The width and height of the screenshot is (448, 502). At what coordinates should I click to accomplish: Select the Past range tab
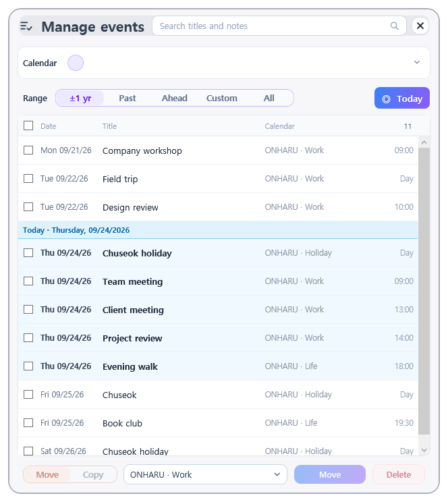click(127, 98)
